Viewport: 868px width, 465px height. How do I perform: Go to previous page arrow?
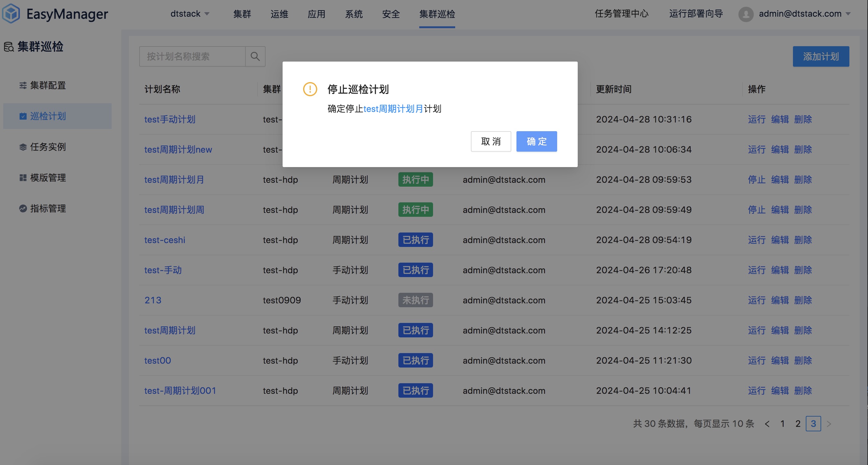(x=767, y=424)
